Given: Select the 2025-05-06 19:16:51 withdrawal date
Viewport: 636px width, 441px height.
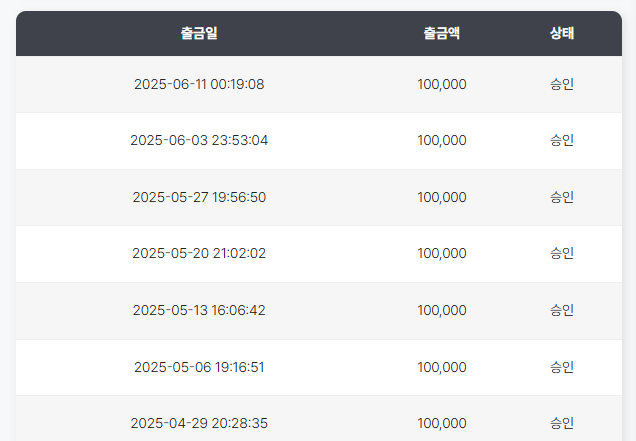Looking at the screenshot, I should tap(199, 367).
